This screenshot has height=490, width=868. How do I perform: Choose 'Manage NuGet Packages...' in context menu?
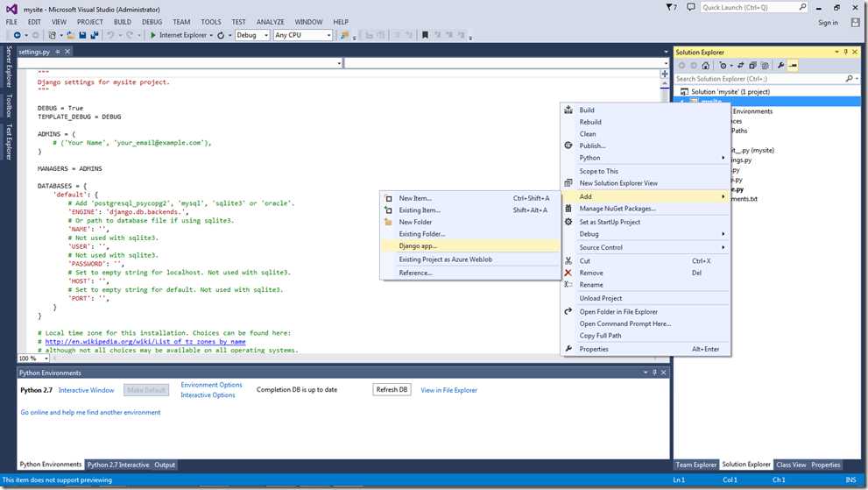617,209
